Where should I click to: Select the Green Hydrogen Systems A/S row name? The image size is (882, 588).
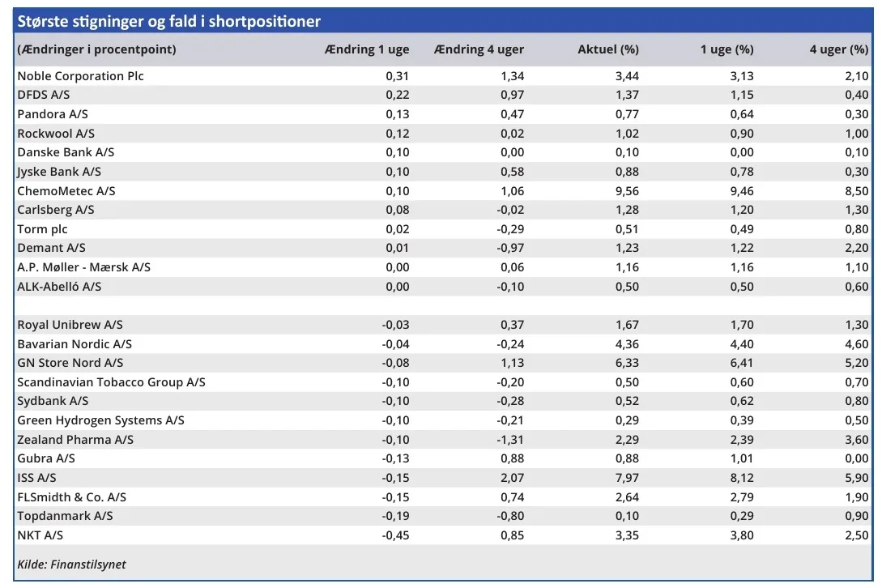click(x=100, y=420)
